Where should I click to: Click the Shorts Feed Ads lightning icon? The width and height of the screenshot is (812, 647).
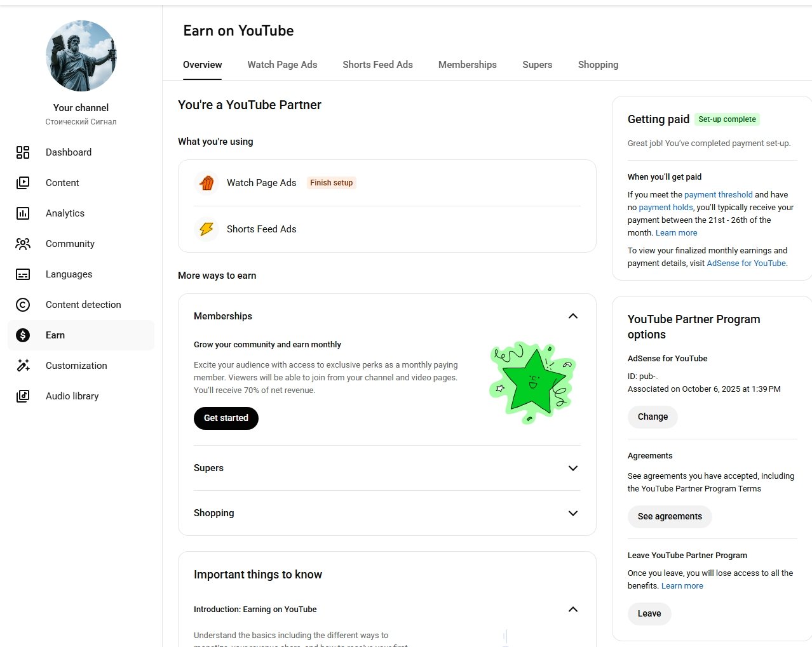(206, 229)
